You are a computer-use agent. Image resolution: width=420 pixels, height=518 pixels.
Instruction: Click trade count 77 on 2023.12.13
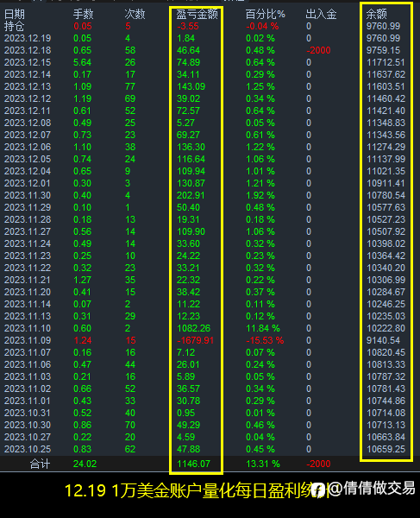click(x=130, y=86)
